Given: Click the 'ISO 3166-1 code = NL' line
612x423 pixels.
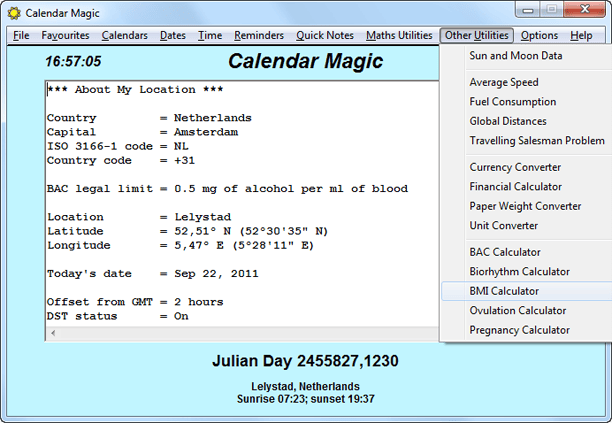Looking at the screenshot, I should coord(118,146).
